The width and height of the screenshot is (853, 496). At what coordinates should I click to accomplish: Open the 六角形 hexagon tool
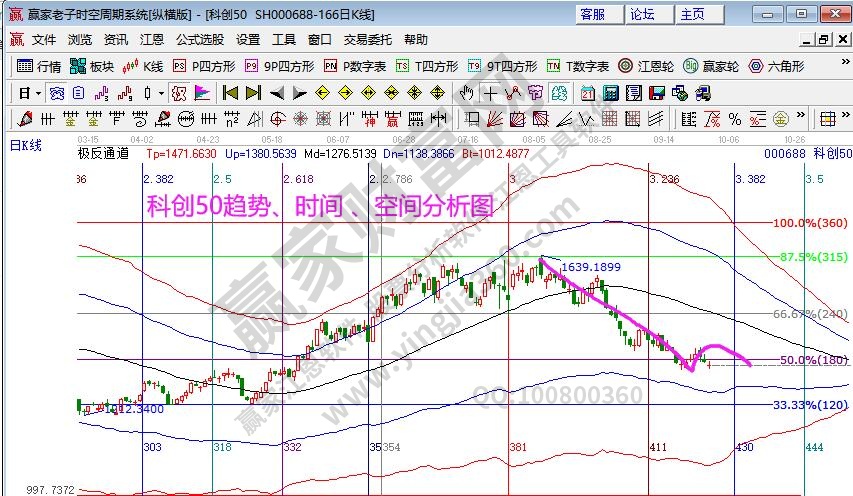point(774,66)
